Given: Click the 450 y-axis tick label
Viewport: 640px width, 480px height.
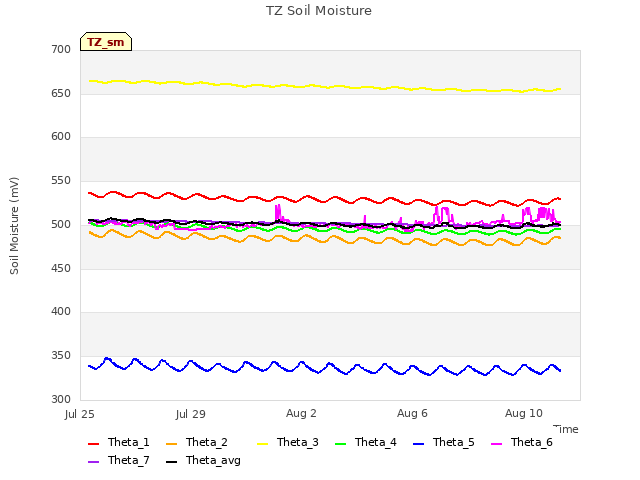Looking at the screenshot, I should 61,268.
